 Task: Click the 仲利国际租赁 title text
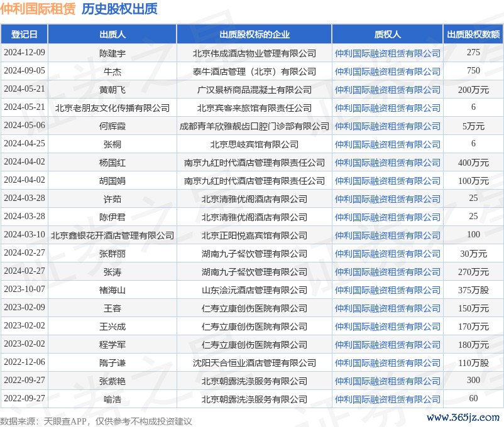(38, 9)
